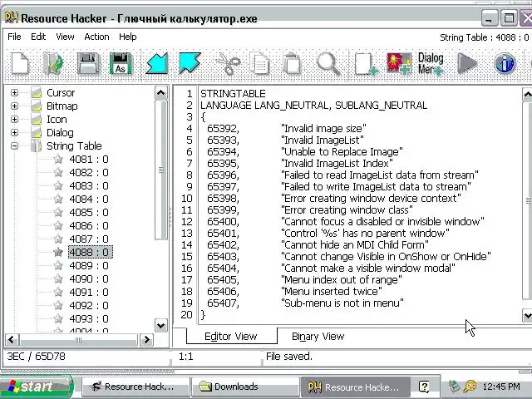Click the Paste clipboard icon
Image resolution: width=532 pixels, height=399 pixels.
point(292,63)
